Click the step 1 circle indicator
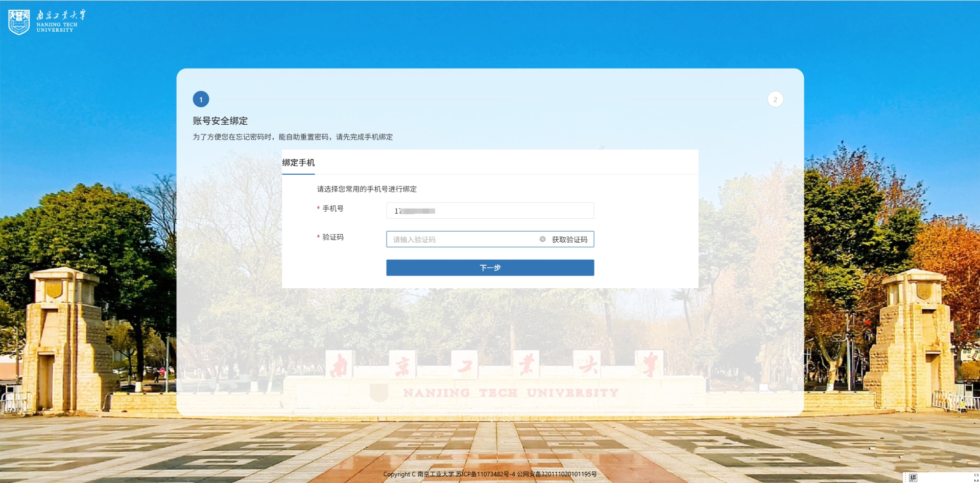 tap(201, 99)
